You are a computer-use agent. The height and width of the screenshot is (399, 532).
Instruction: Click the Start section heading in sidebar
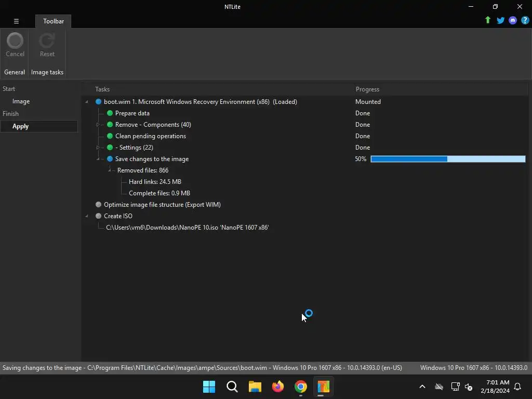point(9,89)
